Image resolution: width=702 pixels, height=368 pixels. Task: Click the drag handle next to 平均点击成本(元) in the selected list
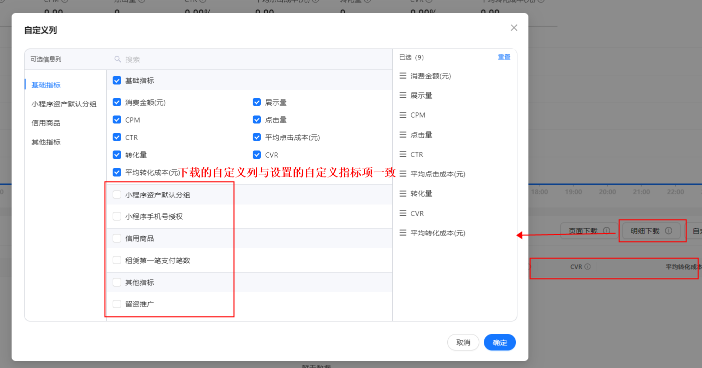tap(403, 174)
